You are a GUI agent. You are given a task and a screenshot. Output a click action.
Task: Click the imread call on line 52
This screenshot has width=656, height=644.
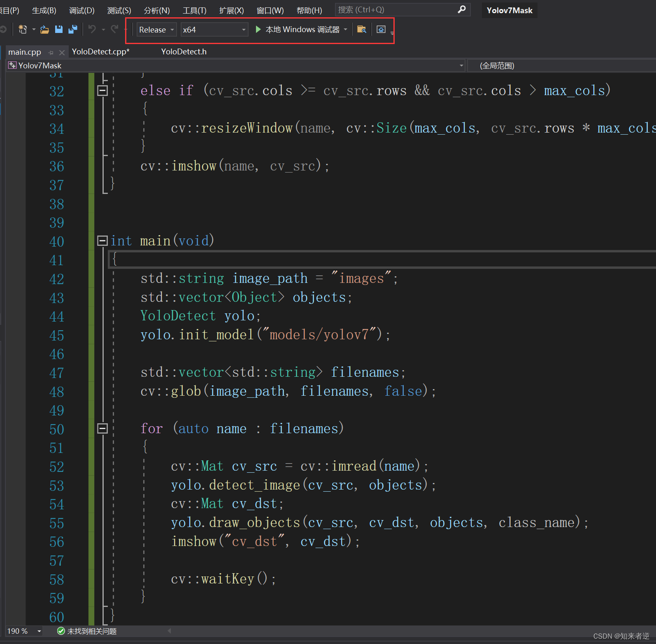click(x=354, y=466)
